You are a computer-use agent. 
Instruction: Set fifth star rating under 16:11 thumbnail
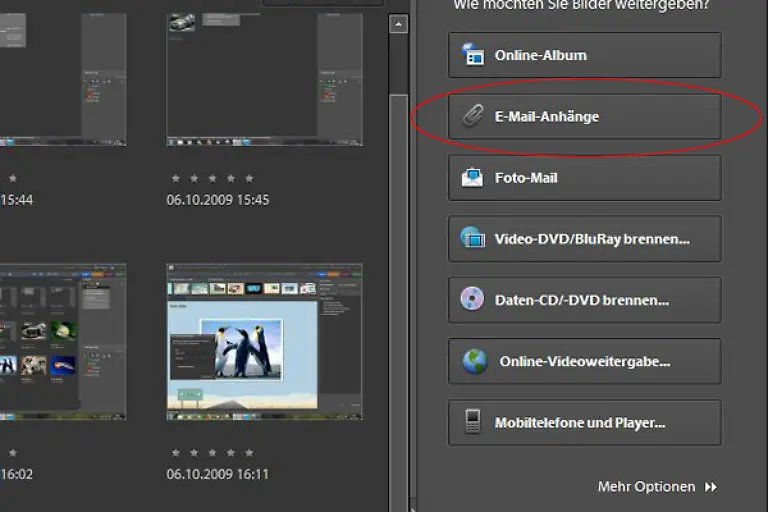tap(249, 453)
